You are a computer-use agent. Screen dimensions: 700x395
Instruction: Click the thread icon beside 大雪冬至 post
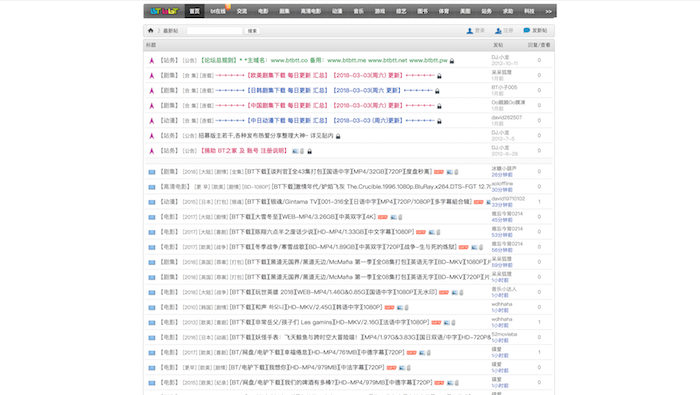pos(152,217)
